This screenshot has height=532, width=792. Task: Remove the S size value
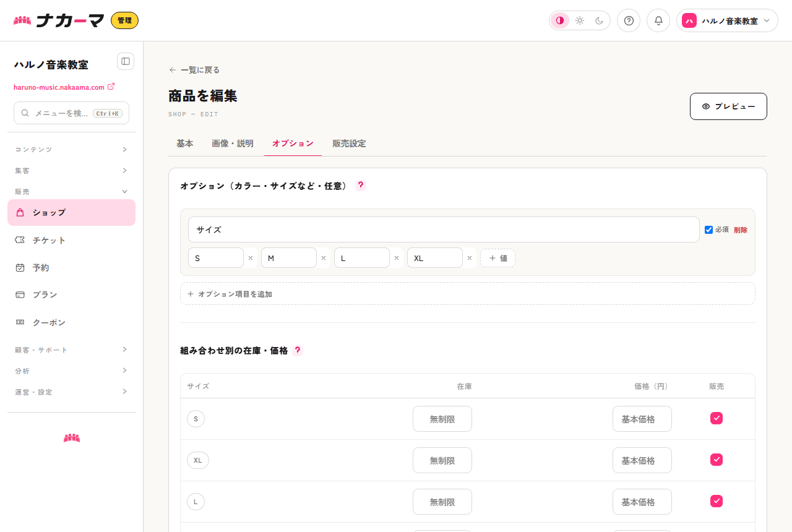click(x=251, y=258)
